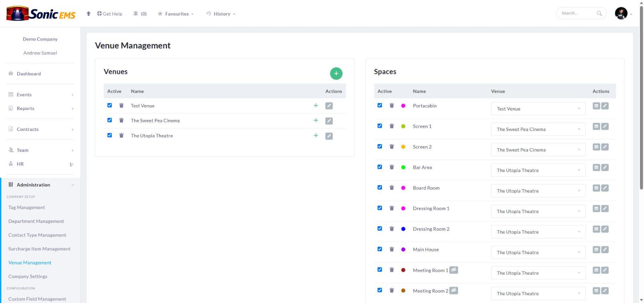Open venue dropdown for Portacabin
The image size is (644, 303).
(538, 109)
